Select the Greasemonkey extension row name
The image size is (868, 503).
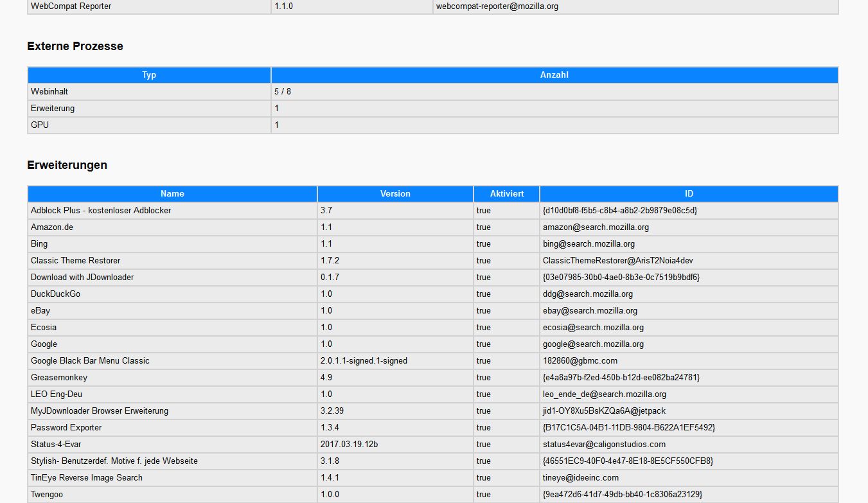tap(59, 378)
